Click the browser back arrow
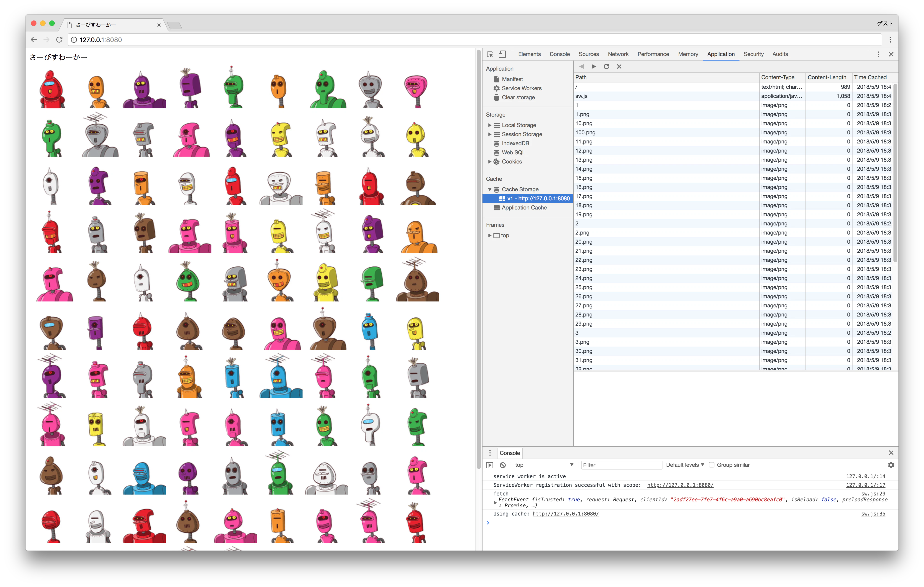The image size is (924, 587). (34, 39)
